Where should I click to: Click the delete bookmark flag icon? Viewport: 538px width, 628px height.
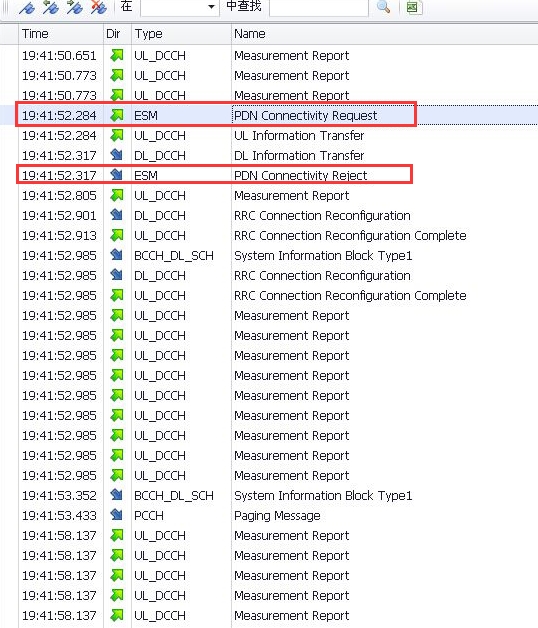99,8
